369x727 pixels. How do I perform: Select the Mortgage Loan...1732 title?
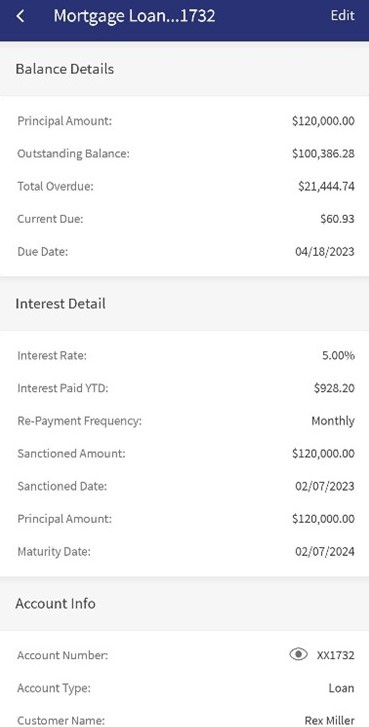(x=134, y=16)
